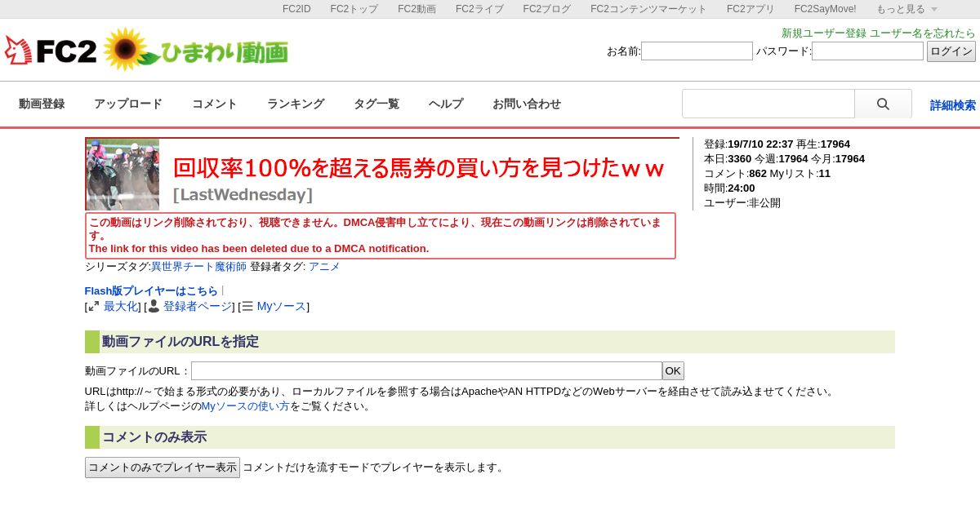
Task: Click 動画ファイルのURLを指定 heading
Action: point(180,342)
